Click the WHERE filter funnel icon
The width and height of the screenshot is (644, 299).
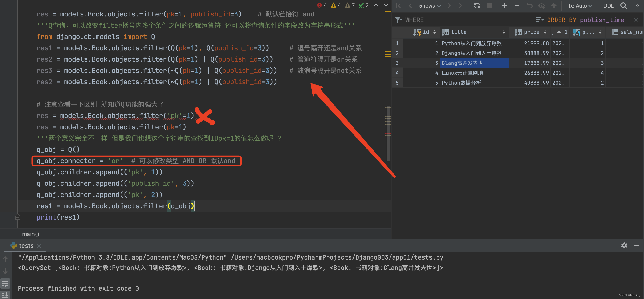click(398, 20)
